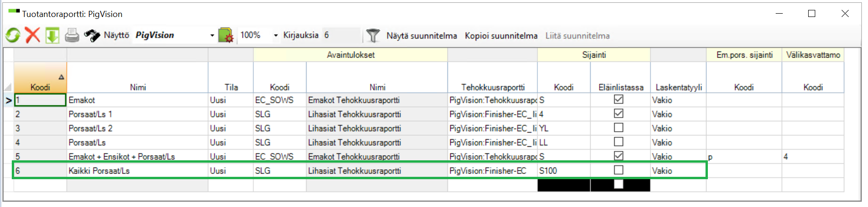Click the Koodi cell with value 1
The image size is (868, 207).
click(40, 100)
